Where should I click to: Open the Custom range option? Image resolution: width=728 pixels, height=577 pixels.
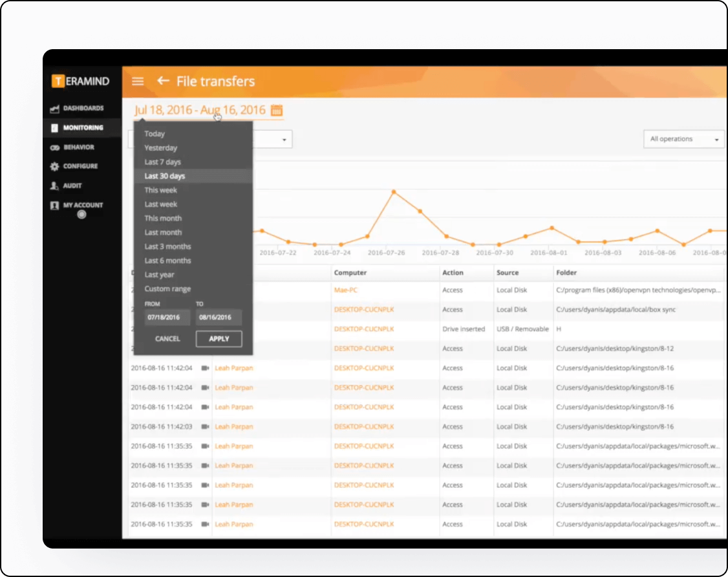[x=167, y=288]
